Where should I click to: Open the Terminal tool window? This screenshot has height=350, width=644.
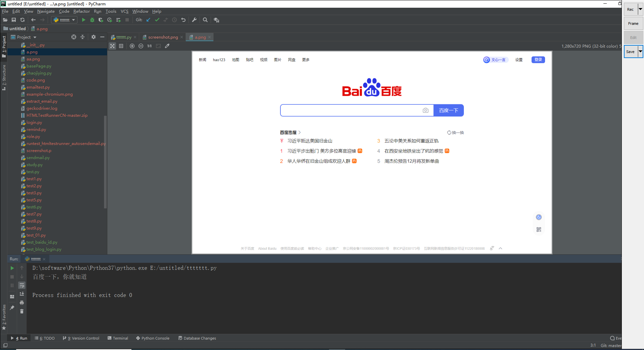pyautogui.click(x=118, y=338)
